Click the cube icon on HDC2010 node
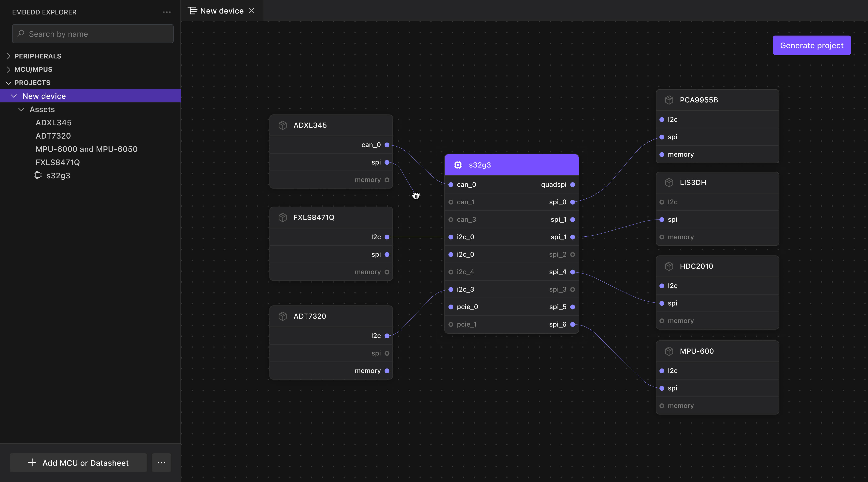This screenshot has width=868, height=482. pyautogui.click(x=669, y=267)
